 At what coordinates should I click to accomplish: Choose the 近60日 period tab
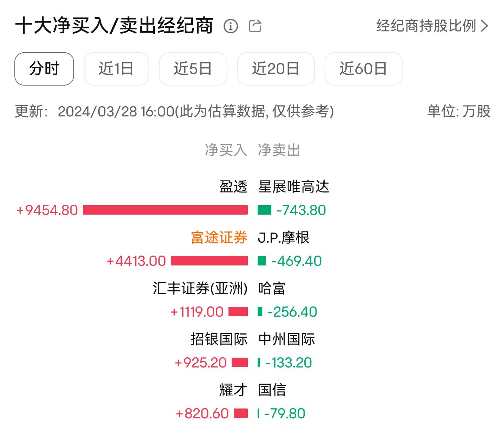(x=363, y=69)
